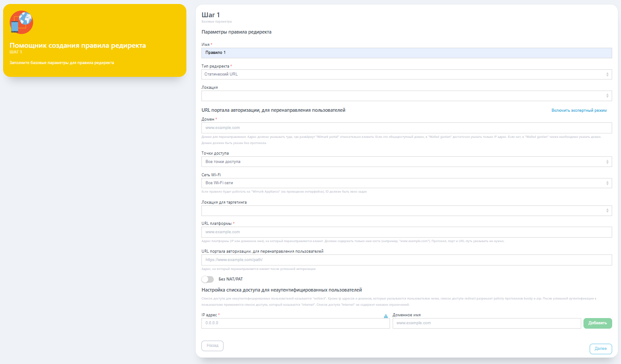Click the Доменное имя input field
Screen dimensions: 621x364
[x=487, y=323]
